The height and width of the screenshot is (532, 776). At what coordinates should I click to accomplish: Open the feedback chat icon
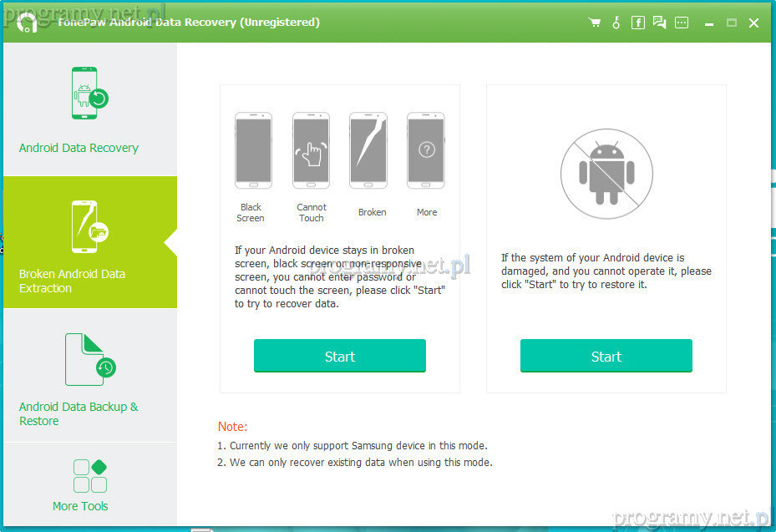click(x=659, y=23)
